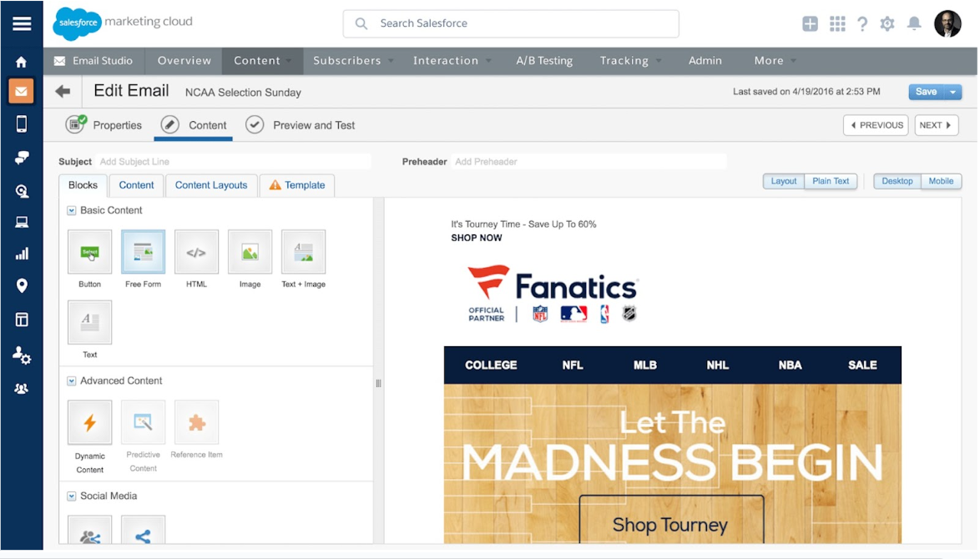
Task: Collapse the Basic Content section
Action: point(71,210)
